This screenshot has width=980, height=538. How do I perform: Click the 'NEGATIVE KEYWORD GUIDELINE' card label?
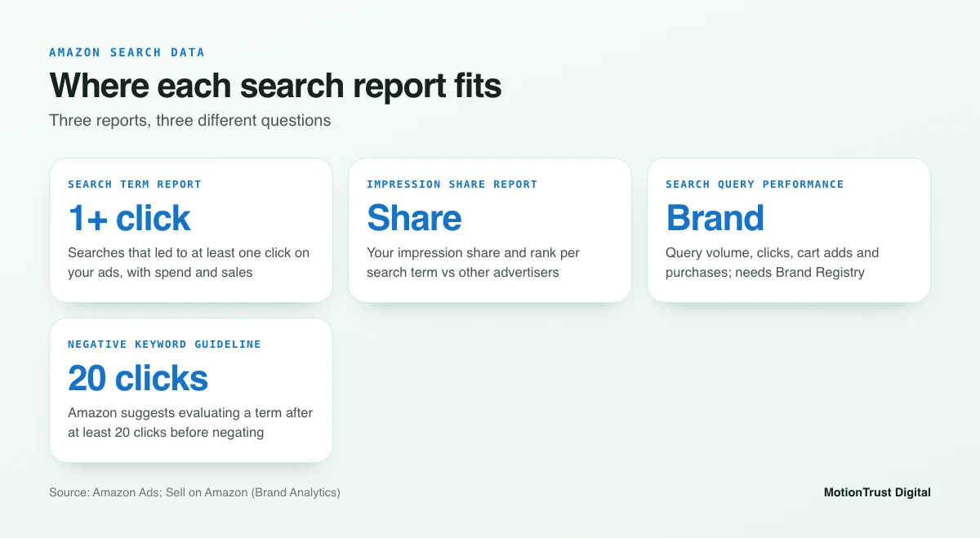(164, 345)
